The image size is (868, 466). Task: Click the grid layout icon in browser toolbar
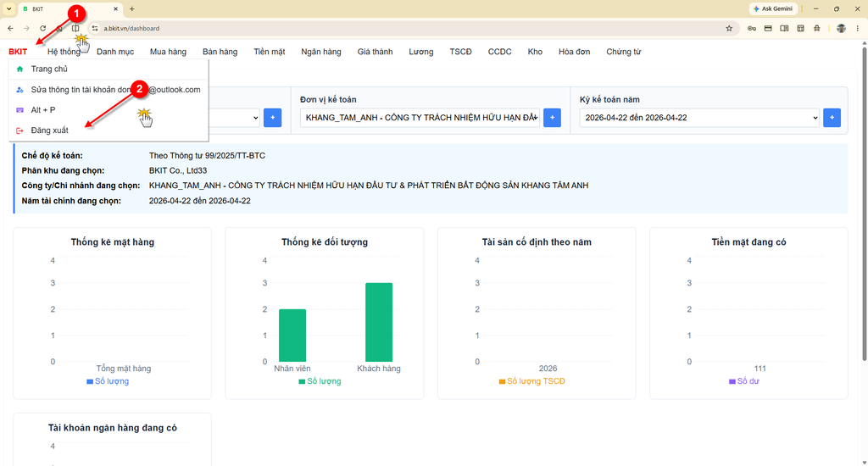[x=800, y=28]
